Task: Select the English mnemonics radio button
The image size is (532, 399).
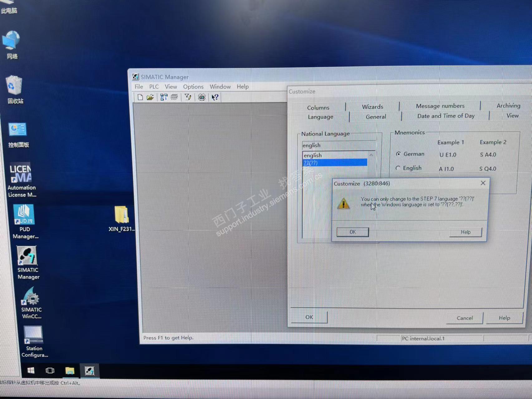Action: pyautogui.click(x=398, y=168)
